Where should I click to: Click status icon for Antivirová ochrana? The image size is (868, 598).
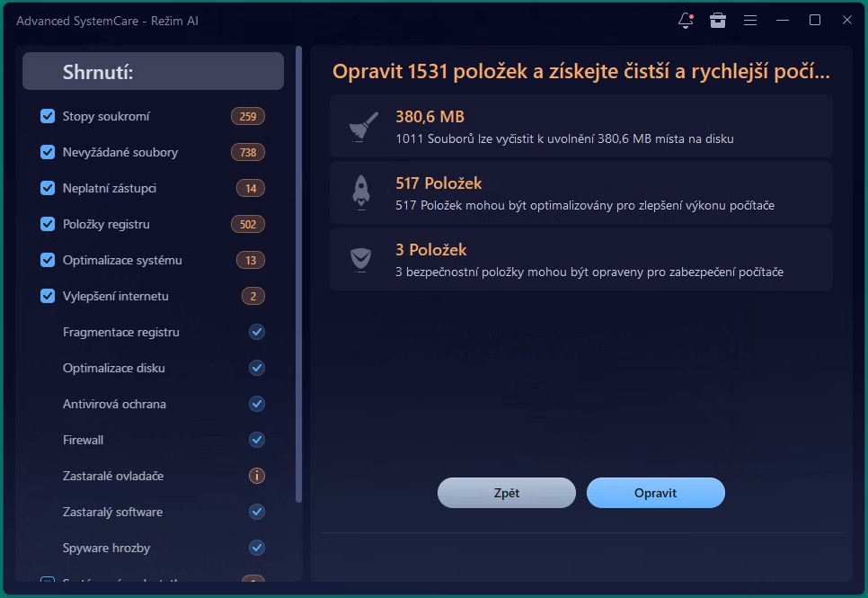pyautogui.click(x=257, y=404)
